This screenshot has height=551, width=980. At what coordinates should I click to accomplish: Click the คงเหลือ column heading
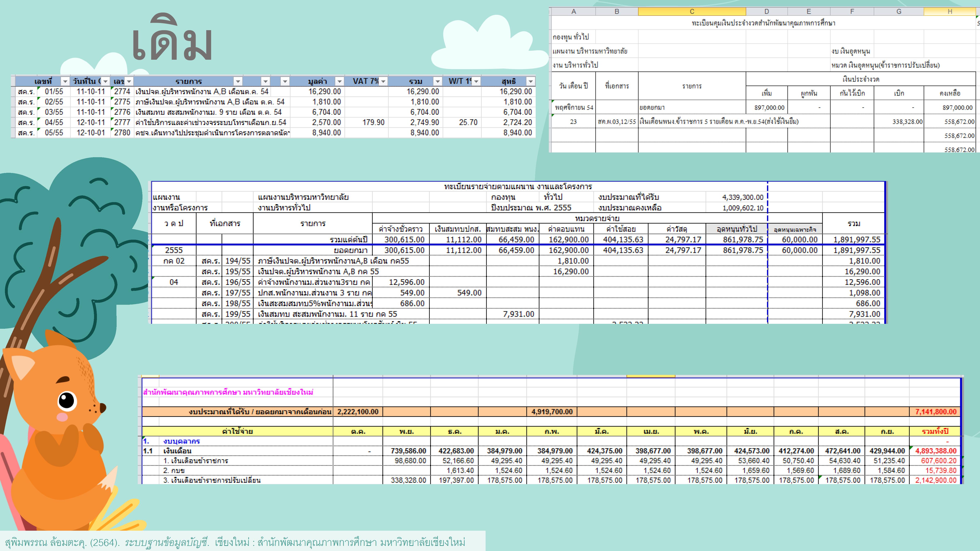coord(950,93)
